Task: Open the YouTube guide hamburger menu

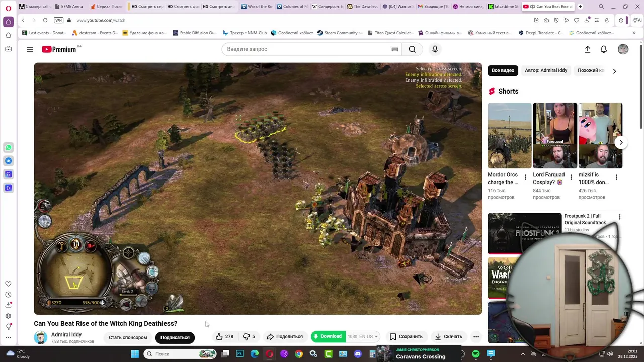Action: coord(30,49)
